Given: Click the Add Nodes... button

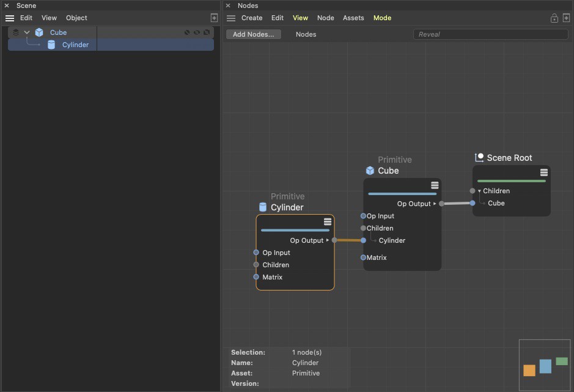Looking at the screenshot, I should click(253, 34).
